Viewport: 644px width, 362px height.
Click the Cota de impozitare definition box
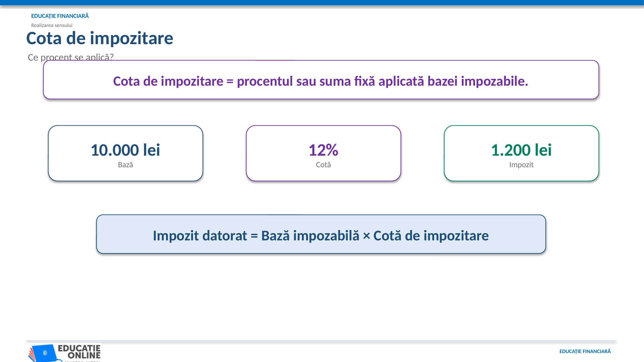(x=321, y=80)
